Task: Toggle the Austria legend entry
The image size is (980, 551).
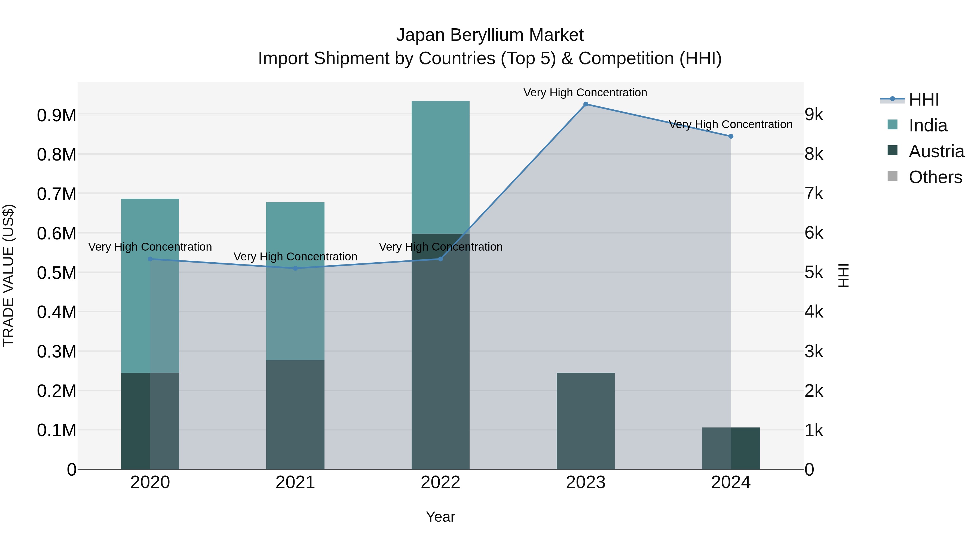Action: click(926, 151)
